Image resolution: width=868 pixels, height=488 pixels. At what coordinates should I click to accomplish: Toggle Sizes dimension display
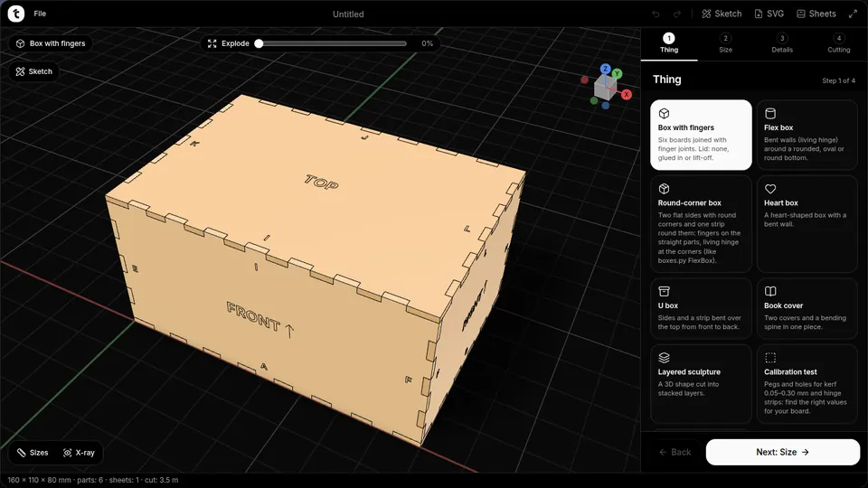point(33,453)
